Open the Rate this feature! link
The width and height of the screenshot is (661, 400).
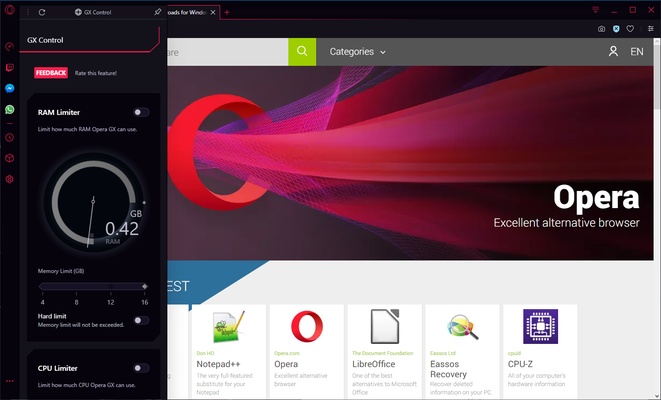[96, 73]
